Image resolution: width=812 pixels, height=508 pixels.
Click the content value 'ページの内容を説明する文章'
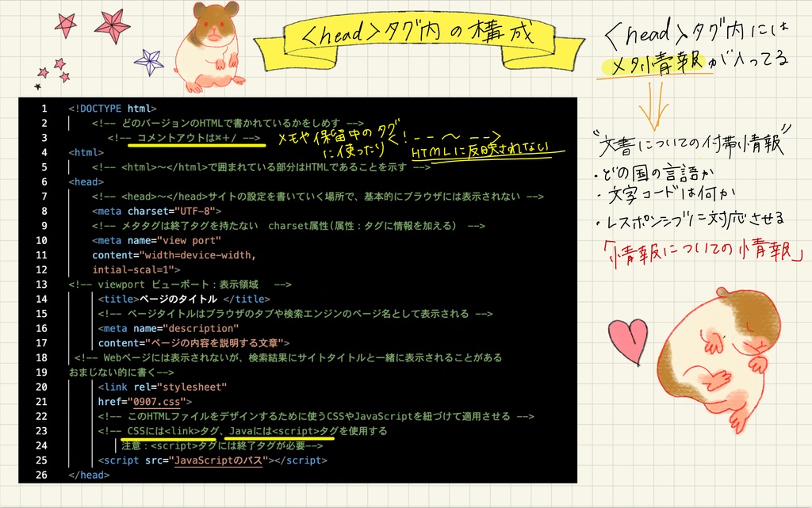pyautogui.click(x=215, y=343)
